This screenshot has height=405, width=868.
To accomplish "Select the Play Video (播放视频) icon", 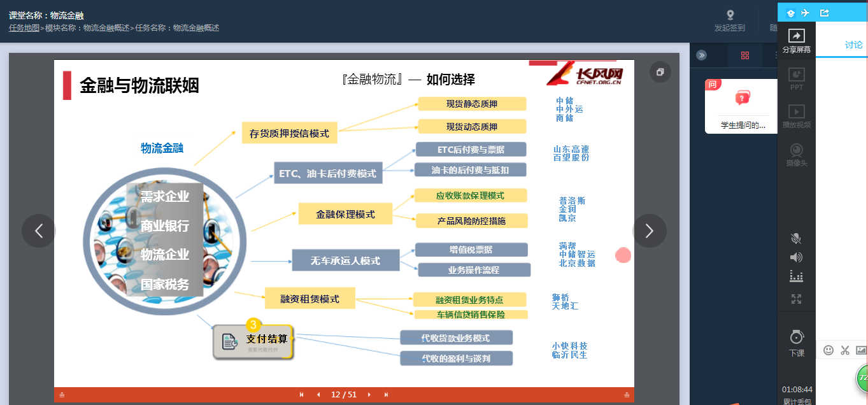I will (796, 112).
